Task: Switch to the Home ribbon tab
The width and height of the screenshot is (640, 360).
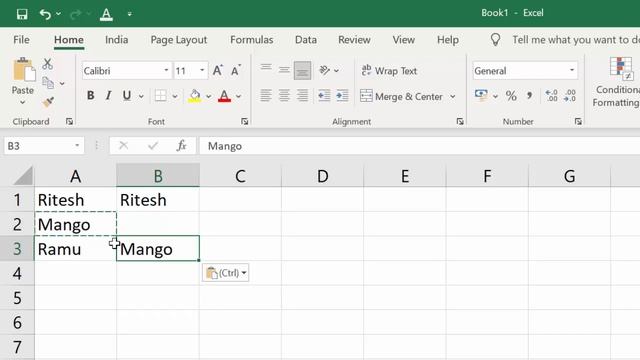Action: [69, 40]
